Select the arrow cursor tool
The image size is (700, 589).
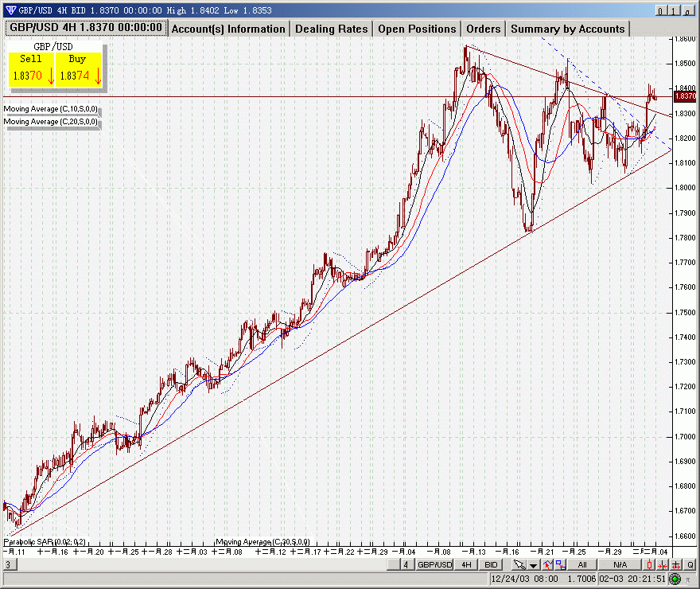pos(519,565)
